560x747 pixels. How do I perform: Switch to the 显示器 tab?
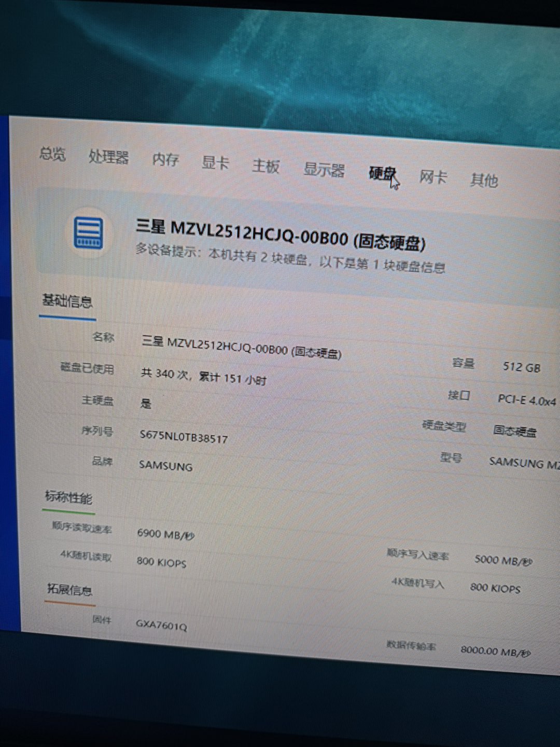(324, 170)
